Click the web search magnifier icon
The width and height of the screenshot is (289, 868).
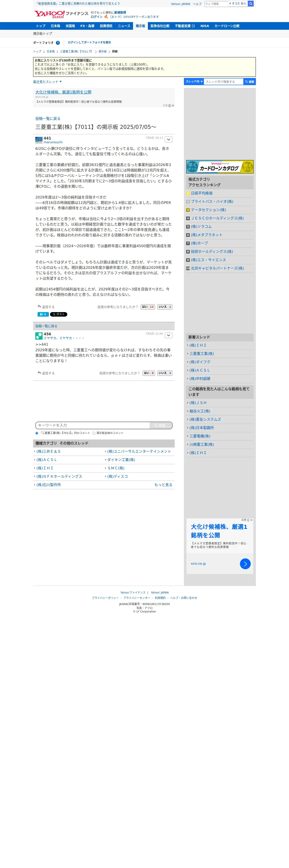click(251, 4)
